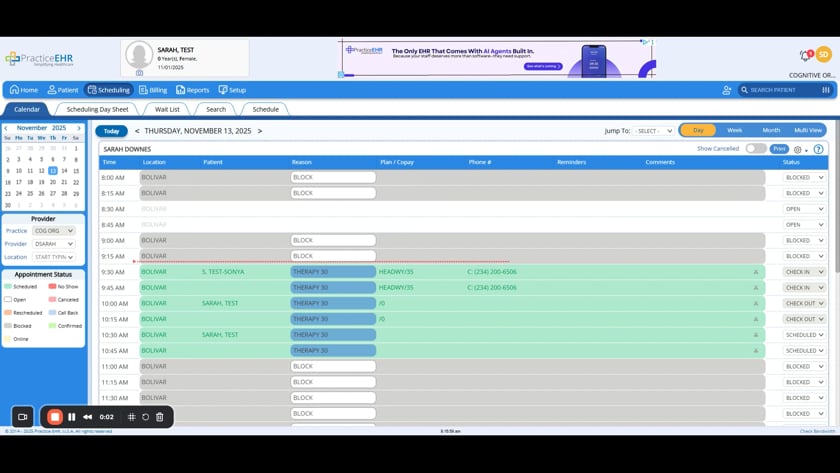Click the Today button
The image size is (840, 473).
(111, 131)
